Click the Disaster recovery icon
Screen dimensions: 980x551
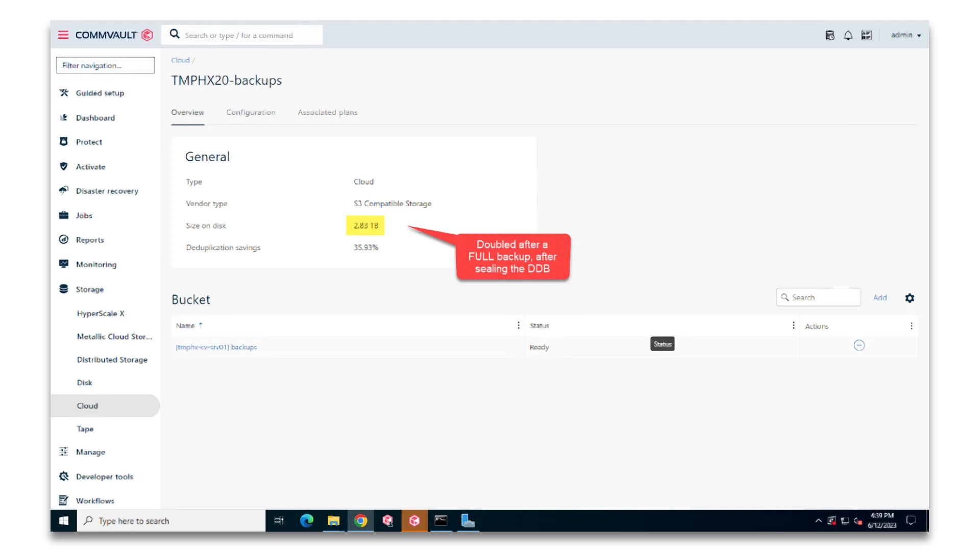point(64,190)
